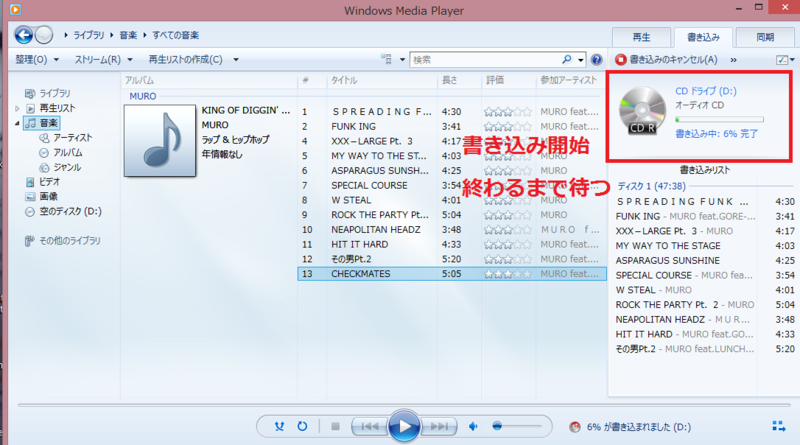Image resolution: width=800 pixels, height=445 pixels.
Task: Toggle repeat playback
Action: click(303, 426)
